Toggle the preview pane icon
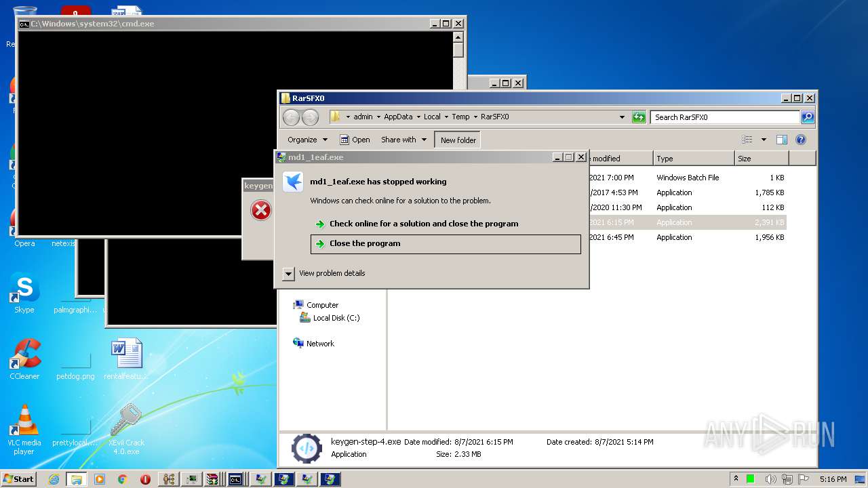 (x=782, y=140)
